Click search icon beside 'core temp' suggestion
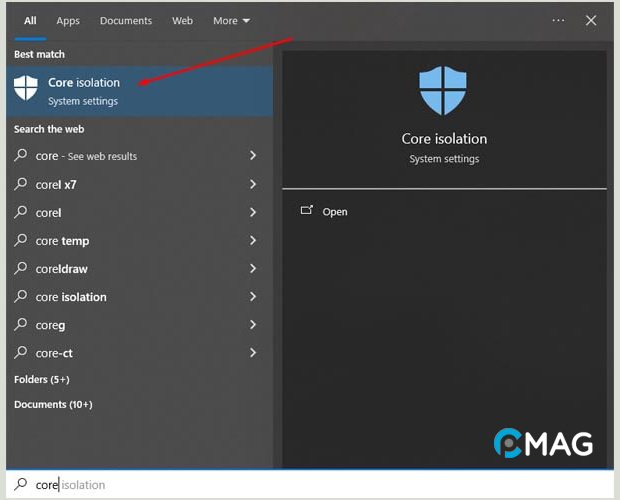 pos(21,241)
